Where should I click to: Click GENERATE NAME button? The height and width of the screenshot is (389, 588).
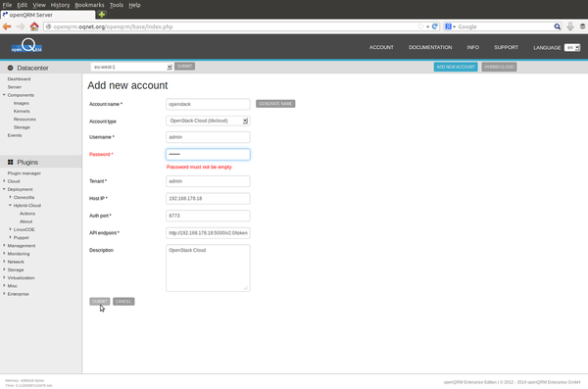pos(275,104)
